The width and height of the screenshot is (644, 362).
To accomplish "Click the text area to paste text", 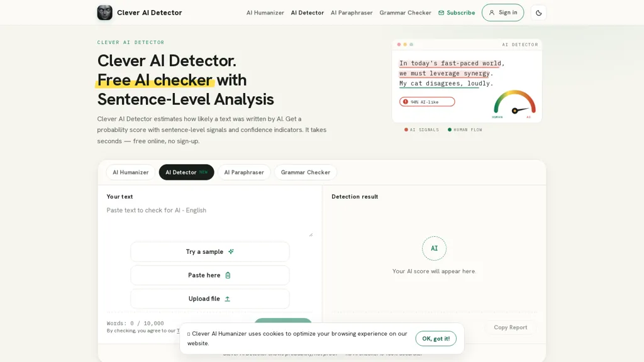I will pos(209,221).
